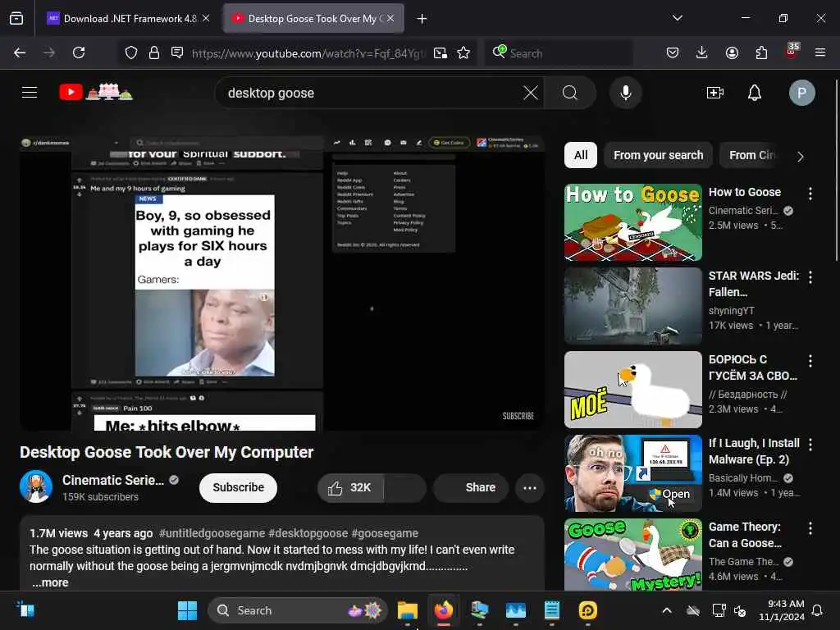840x630 pixels.
Task: Save page to Pocket
Action: tap(673, 52)
